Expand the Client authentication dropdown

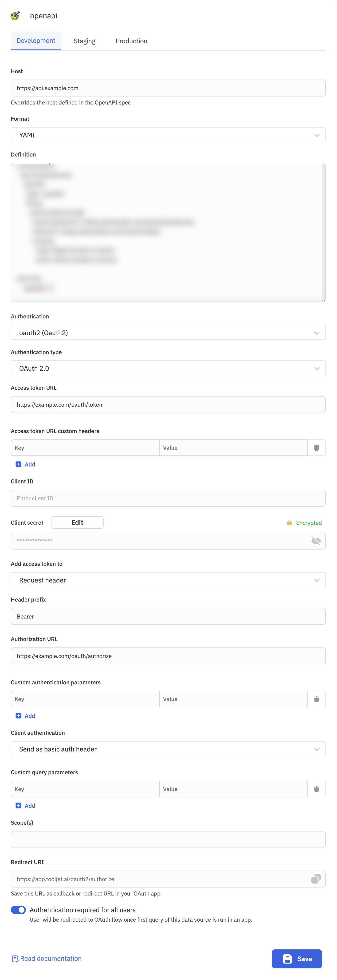(168, 749)
